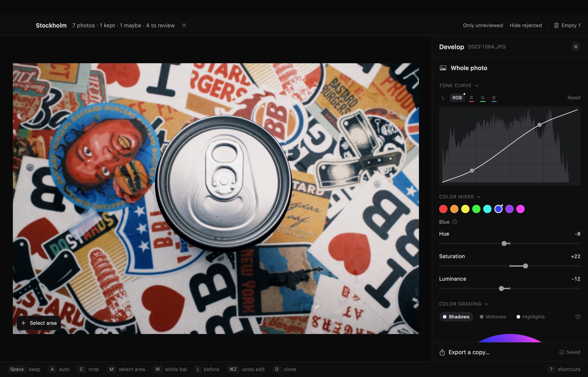This screenshot has height=377, width=588.
Task: Toggle Hide rejected filter
Action: coord(526,26)
